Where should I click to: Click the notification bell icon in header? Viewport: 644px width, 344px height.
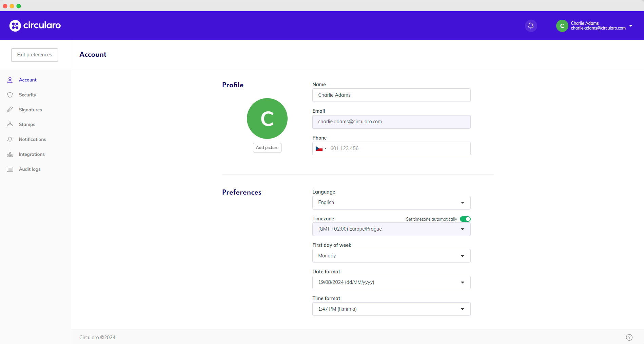[531, 26]
